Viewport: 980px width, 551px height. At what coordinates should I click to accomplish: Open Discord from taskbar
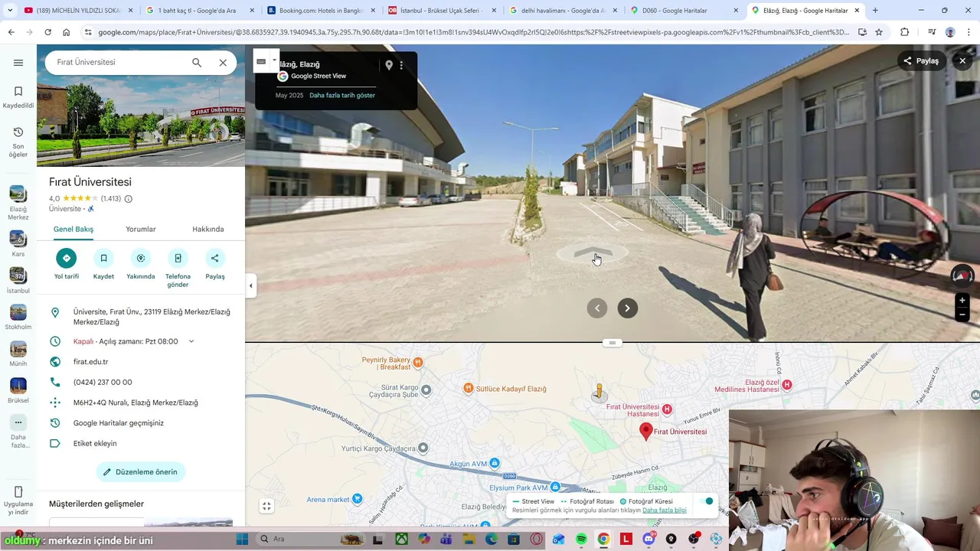point(649,539)
